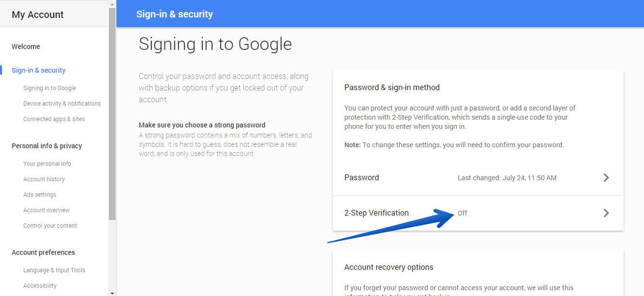View Account history

tap(44, 179)
